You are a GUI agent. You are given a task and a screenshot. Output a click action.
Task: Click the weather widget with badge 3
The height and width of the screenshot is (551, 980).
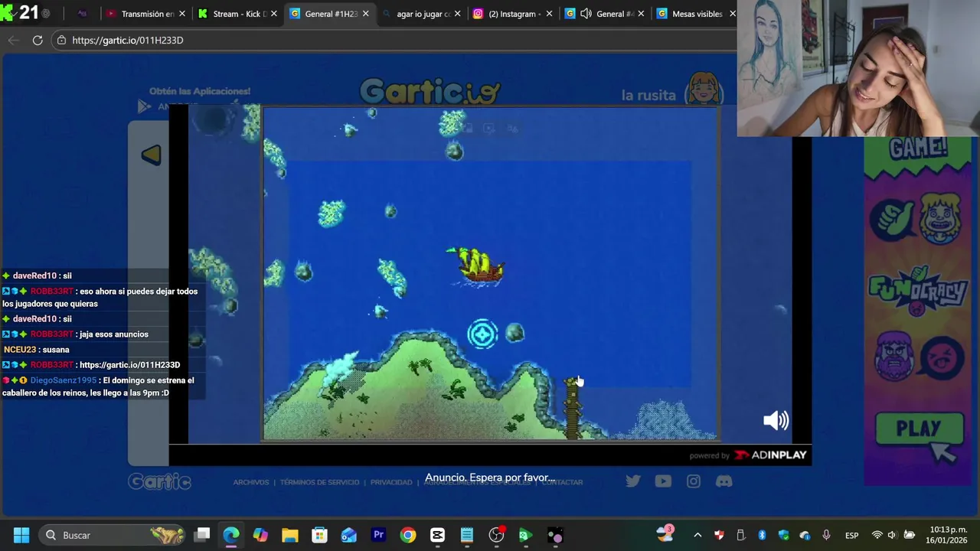click(x=665, y=534)
